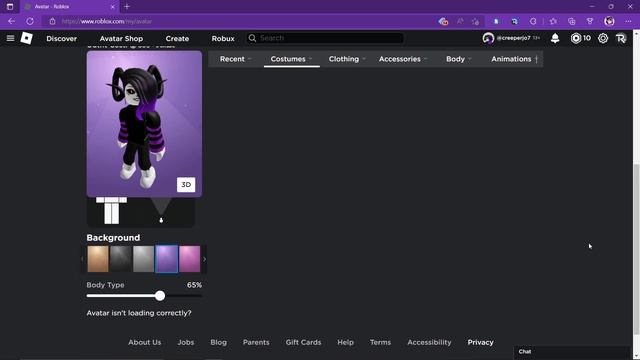Click the avatar preview thumbnail
Screen dimensions: 640x360
click(144, 124)
